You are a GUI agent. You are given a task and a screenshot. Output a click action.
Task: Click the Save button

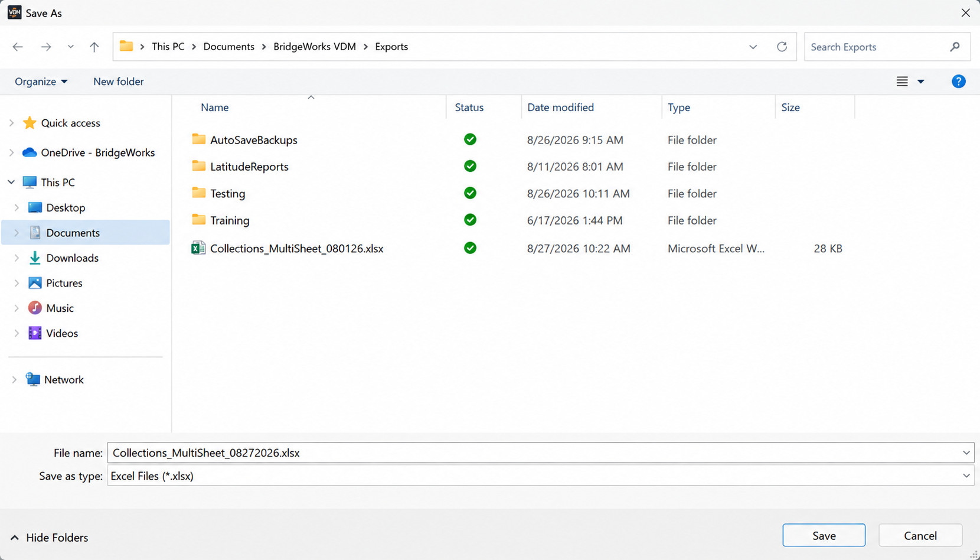(x=824, y=535)
